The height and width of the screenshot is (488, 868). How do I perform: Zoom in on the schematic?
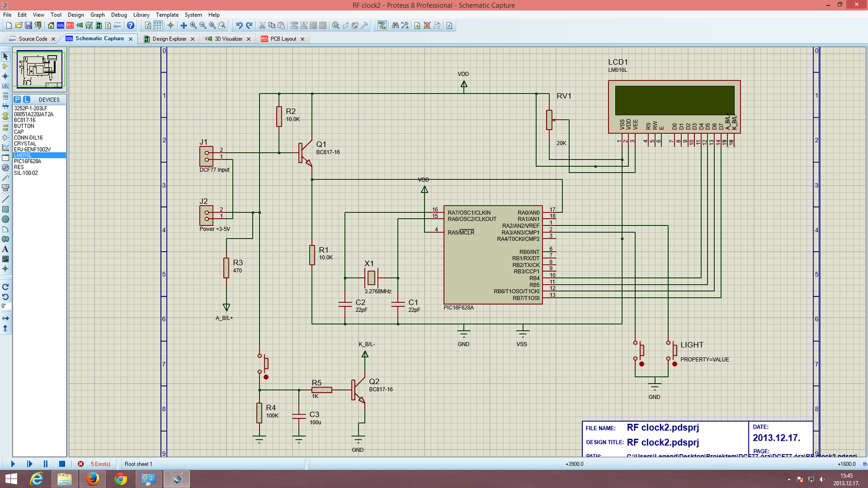pyautogui.click(x=193, y=26)
